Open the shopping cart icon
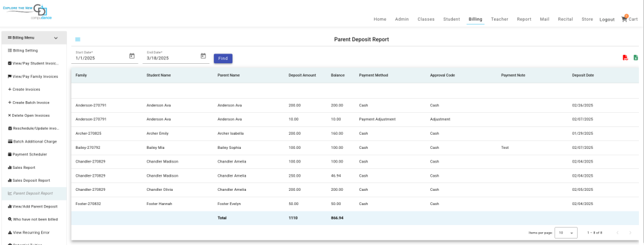This screenshot has width=644, height=245. [x=624, y=19]
